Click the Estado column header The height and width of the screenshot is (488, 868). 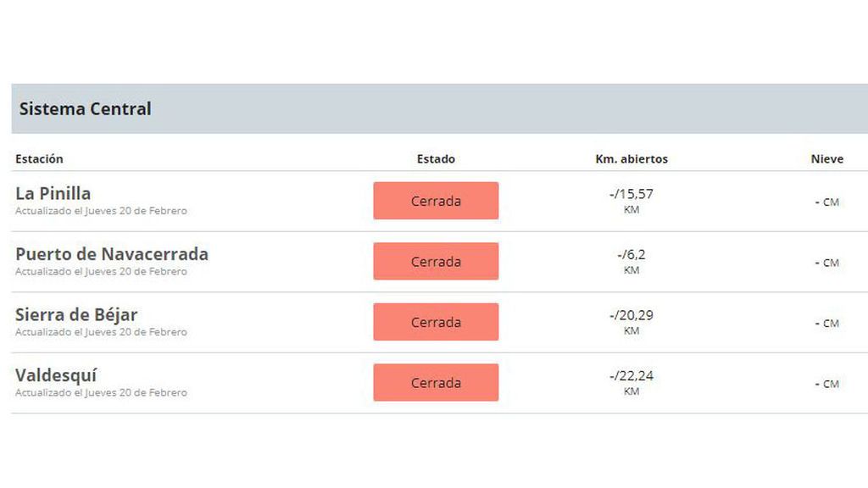pyautogui.click(x=436, y=158)
